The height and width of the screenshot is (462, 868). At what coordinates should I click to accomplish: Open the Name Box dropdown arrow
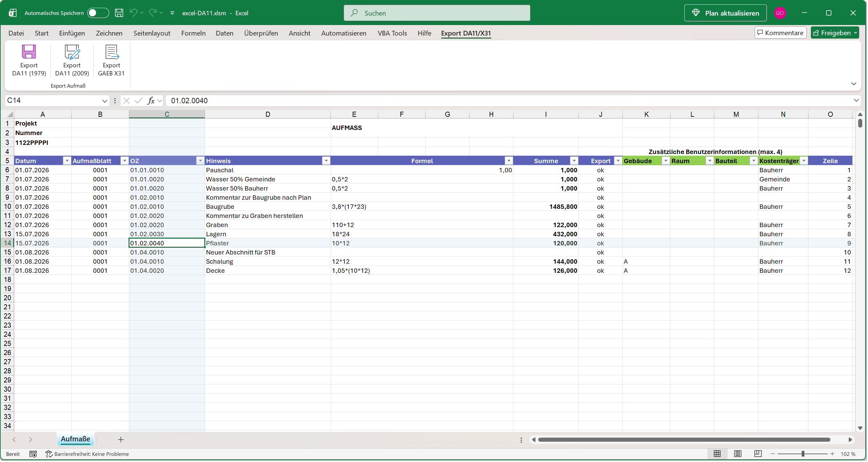[105, 101]
